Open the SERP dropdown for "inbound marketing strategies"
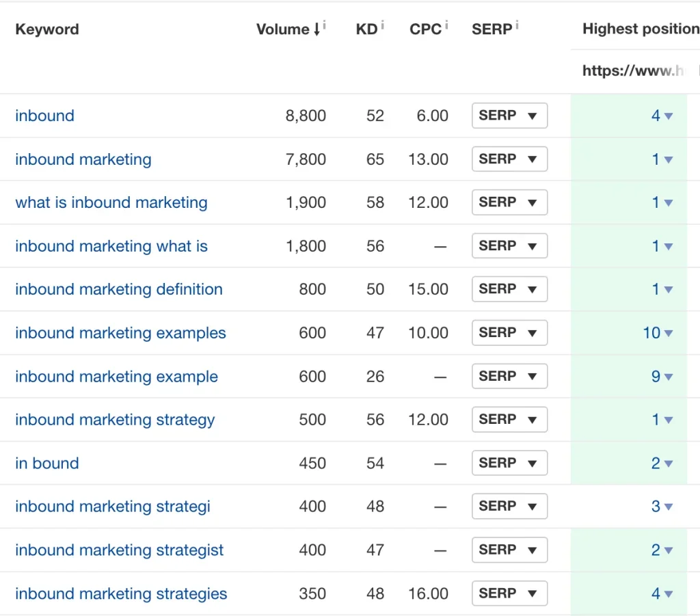The height and width of the screenshot is (616, 700). 509,593
